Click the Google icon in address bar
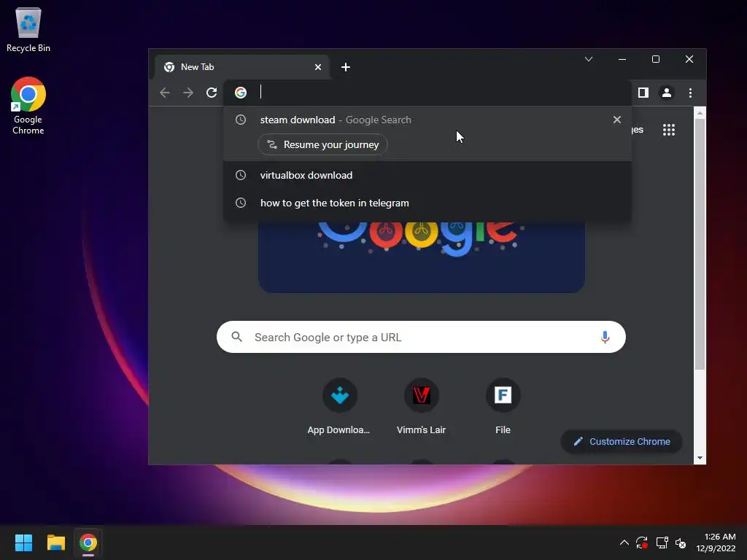The image size is (747, 560). 241,93
